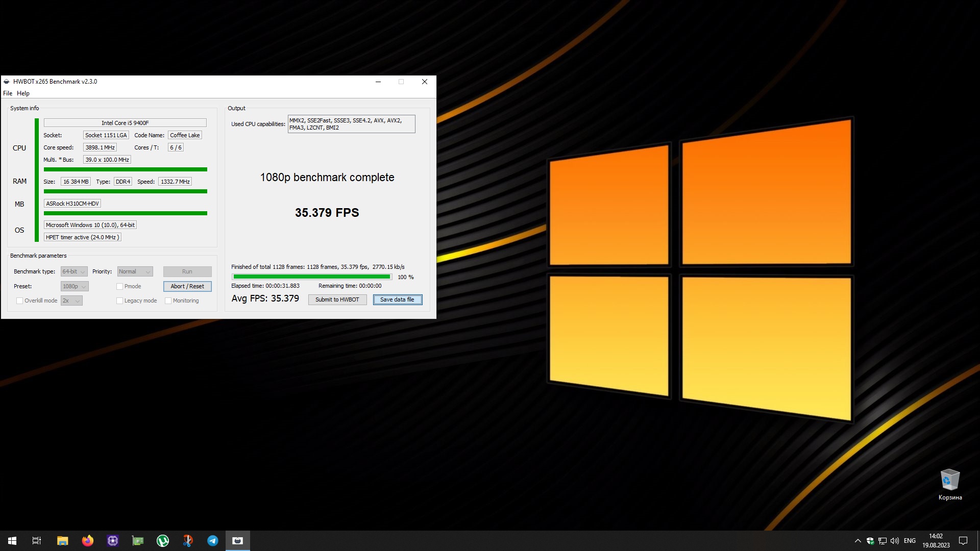Image resolution: width=980 pixels, height=551 pixels.
Task: Open the Windows Start menu
Action: click(x=12, y=540)
